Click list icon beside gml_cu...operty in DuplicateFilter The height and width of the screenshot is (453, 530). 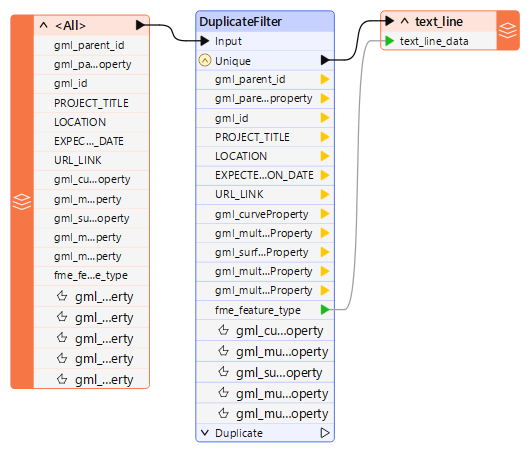tap(223, 330)
